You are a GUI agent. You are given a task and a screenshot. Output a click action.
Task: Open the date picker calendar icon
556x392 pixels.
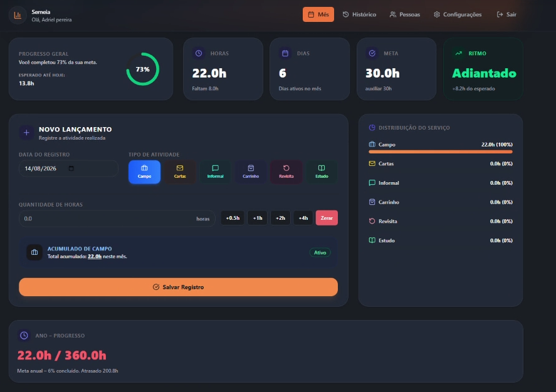coord(71,168)
